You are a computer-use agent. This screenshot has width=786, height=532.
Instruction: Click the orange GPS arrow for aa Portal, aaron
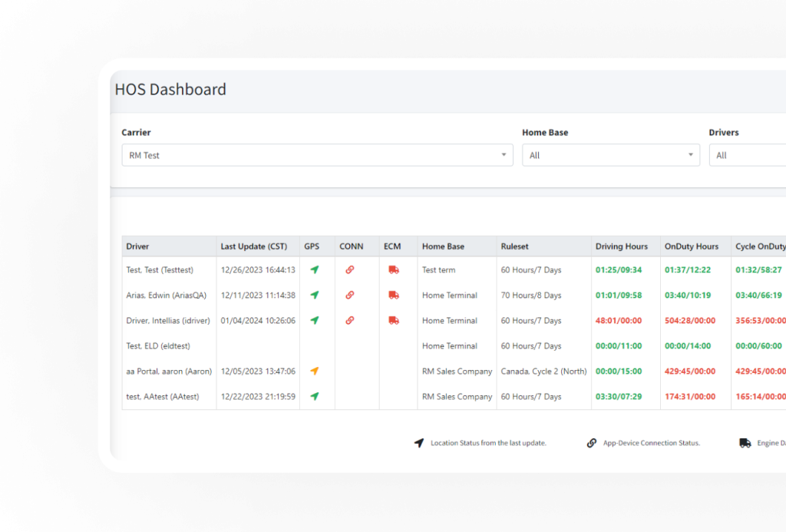pos(313,371)
